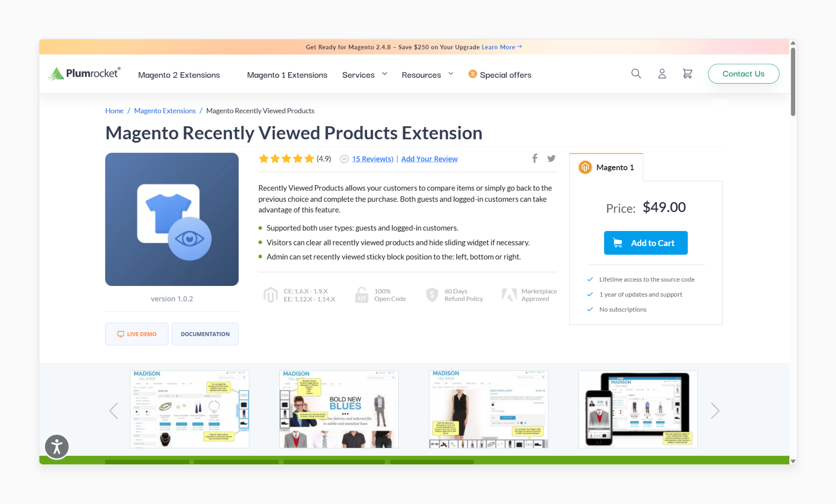Click the Special offers badge icon
This screenshot has height=504, width=836.
point(473,74)
